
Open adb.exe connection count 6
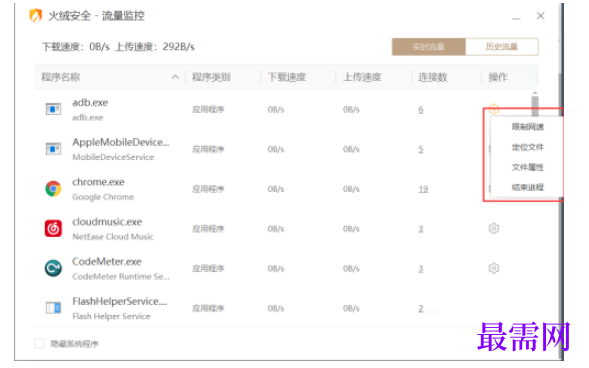(x=421, y=110)
